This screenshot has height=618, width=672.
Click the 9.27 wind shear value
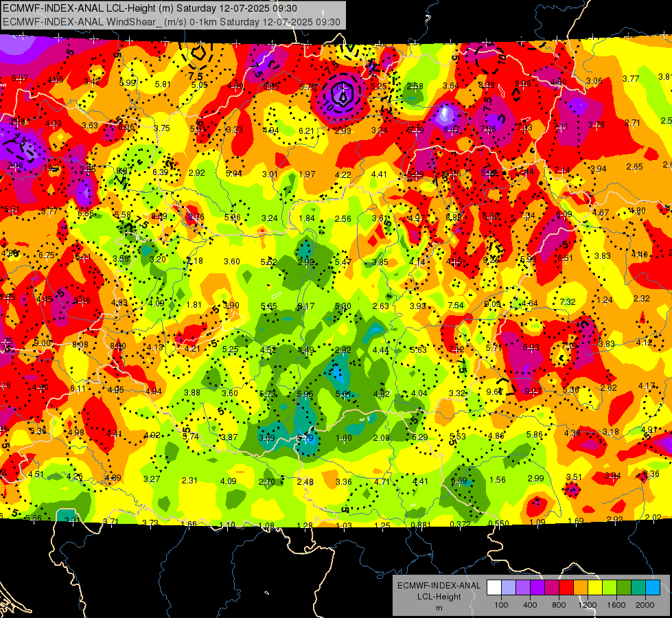click(x=533, y=391)
